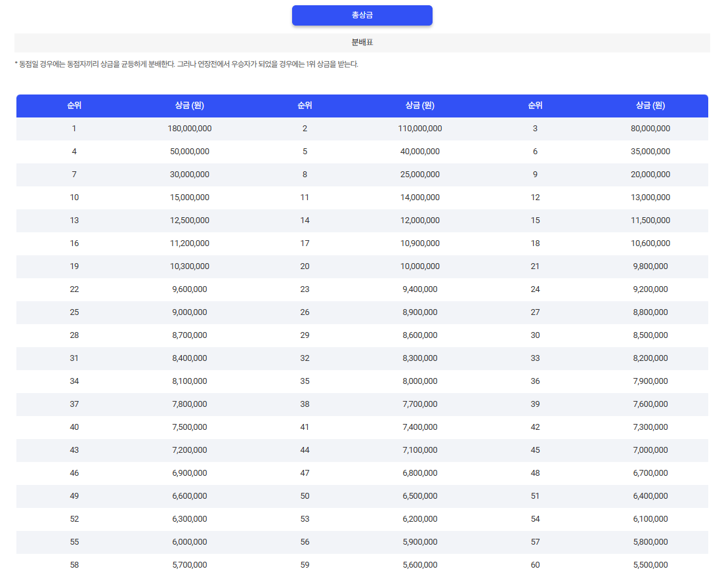This screenshot has height=588, width=724.
Task: Select the 10,000,000 amount
Action: pyautogui.click(x=419, y=266)
